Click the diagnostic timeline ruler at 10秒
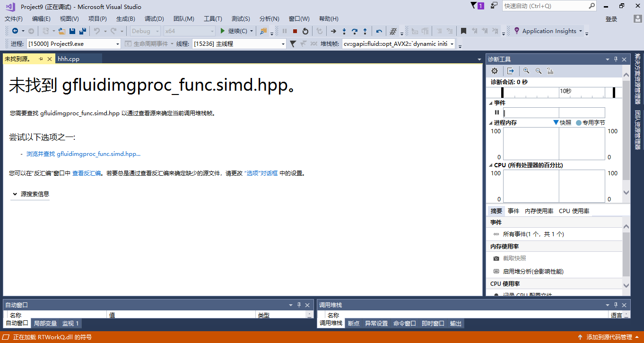Viewport: 644px width, 343px height. point(566,91)
